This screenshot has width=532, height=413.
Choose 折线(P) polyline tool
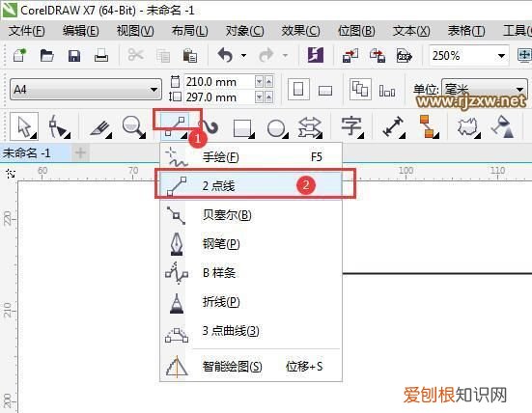[x=251, y=302]
